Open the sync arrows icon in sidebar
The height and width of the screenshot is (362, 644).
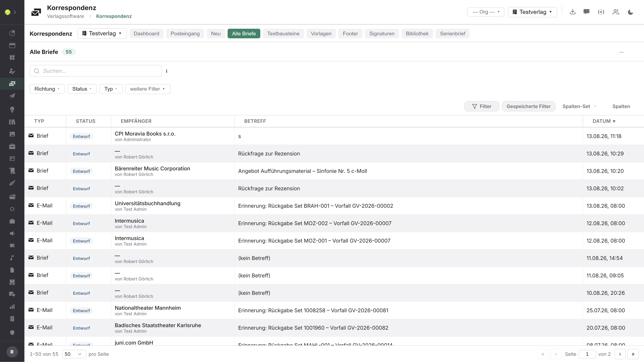click(x=12, y=209)
